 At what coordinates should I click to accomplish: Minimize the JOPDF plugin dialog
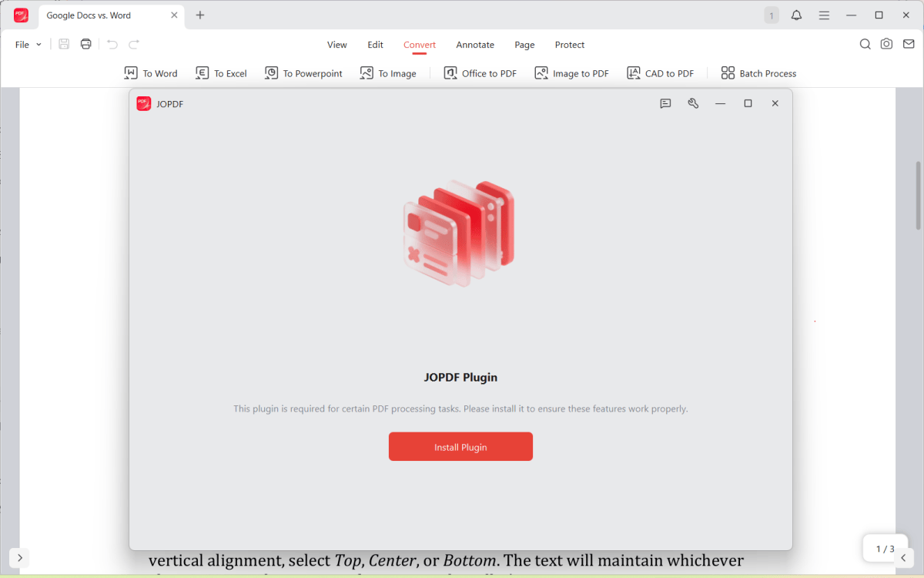[x=721, y=103]
